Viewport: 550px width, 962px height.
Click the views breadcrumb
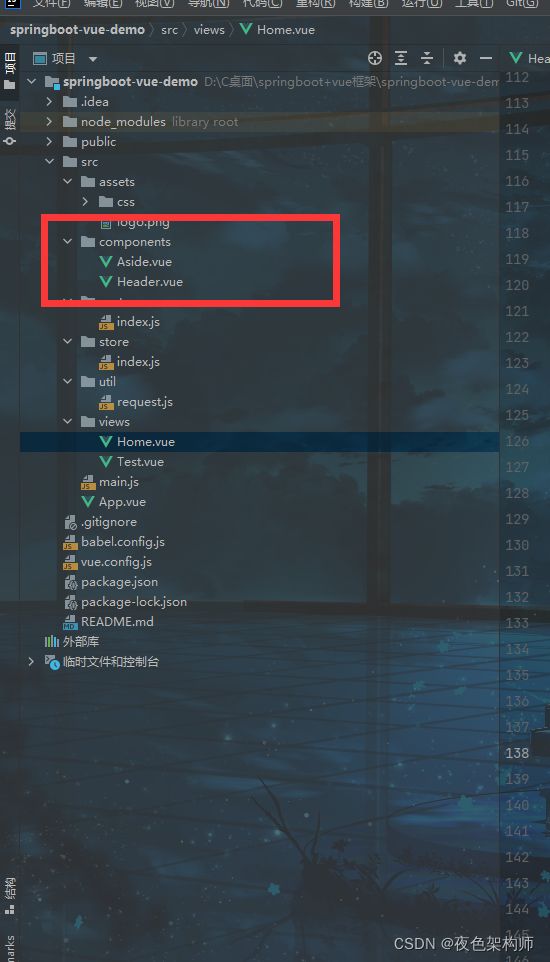coord(209,29)
